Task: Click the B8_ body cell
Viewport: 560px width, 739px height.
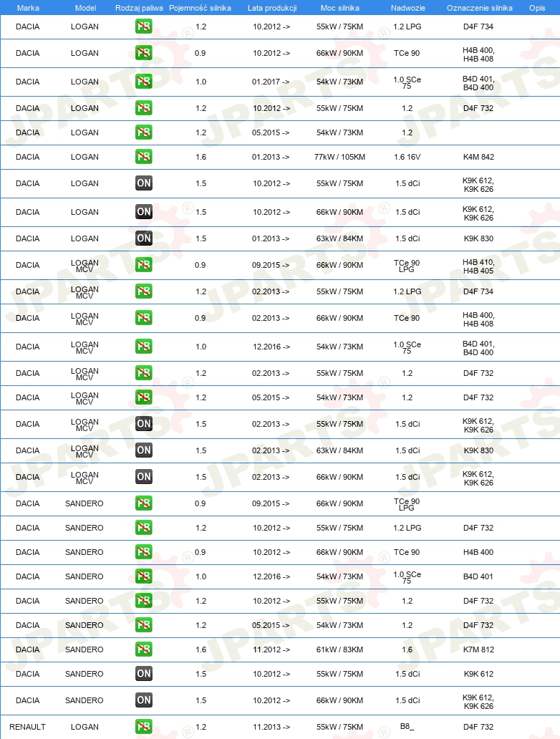Action: (407, 727)
